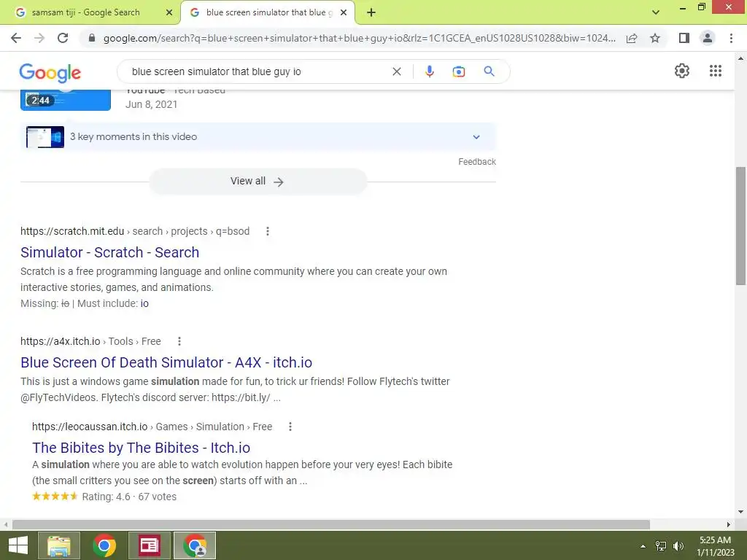Image resolution: width=747 pixels, height=560 pixels.
Task: Select the blue screen simulator tab
Action: click(x=268, y=13)
